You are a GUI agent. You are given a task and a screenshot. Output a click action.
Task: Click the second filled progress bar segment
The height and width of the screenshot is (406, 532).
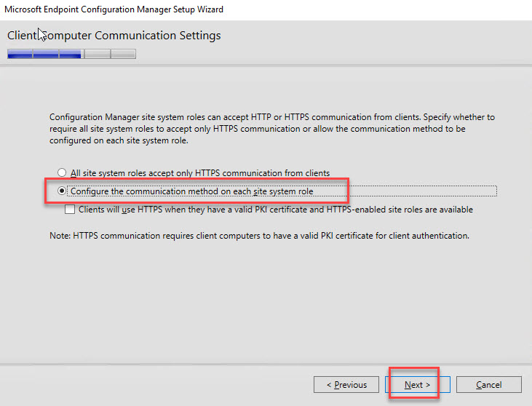click(45, 54)
